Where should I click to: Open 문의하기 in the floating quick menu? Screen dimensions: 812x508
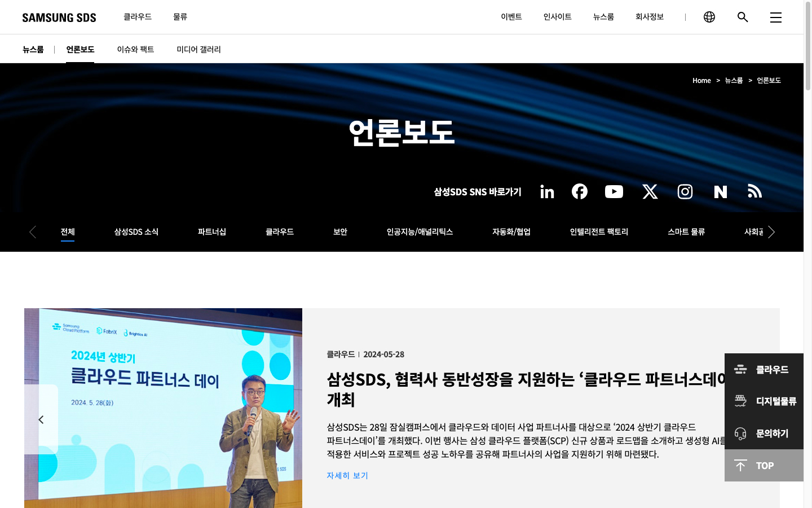(x=764, y=433)
